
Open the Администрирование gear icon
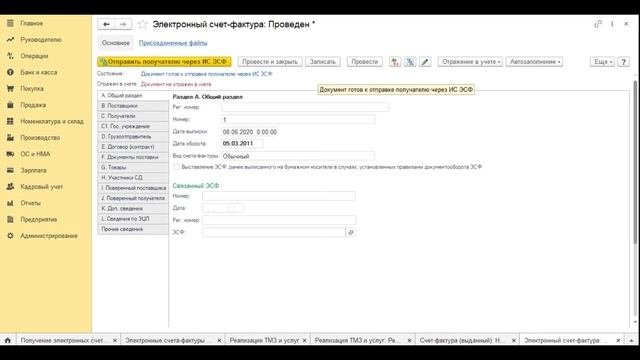click(x=10, y=236)
